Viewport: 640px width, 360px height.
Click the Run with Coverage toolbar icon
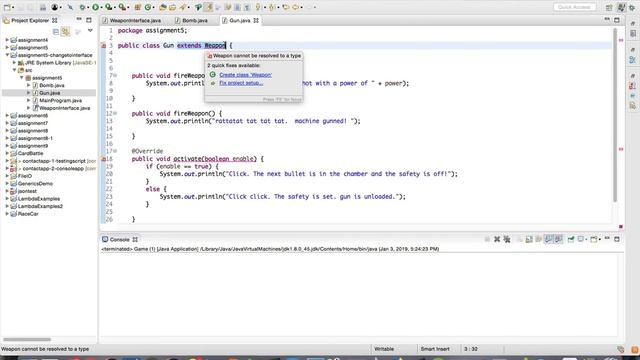[x=109, y=7]
